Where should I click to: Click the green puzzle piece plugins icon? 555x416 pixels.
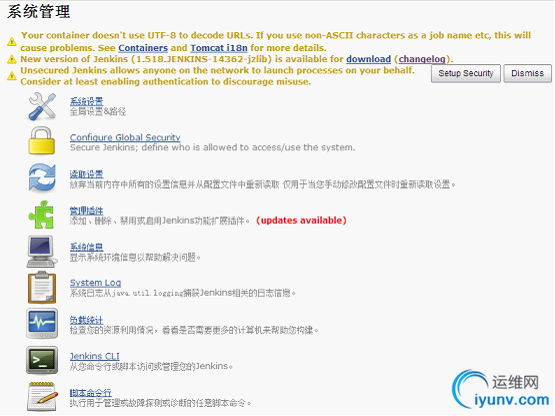41,215
